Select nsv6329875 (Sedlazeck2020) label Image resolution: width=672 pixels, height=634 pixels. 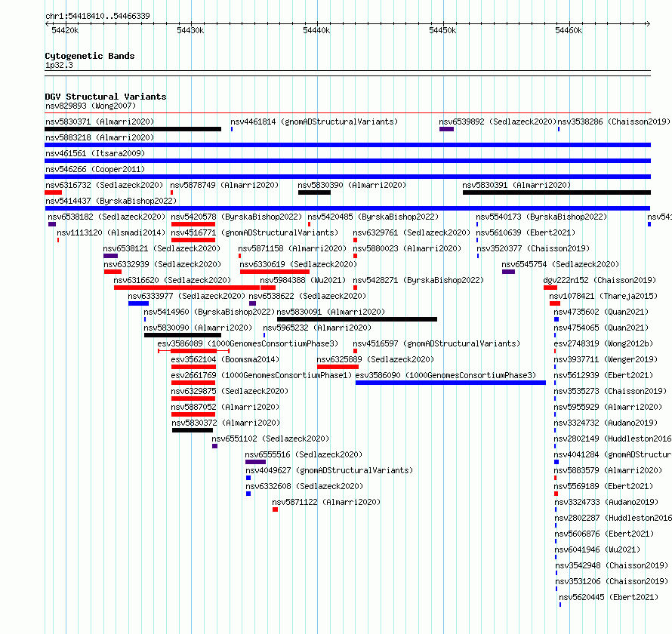(x=230, y=391)
